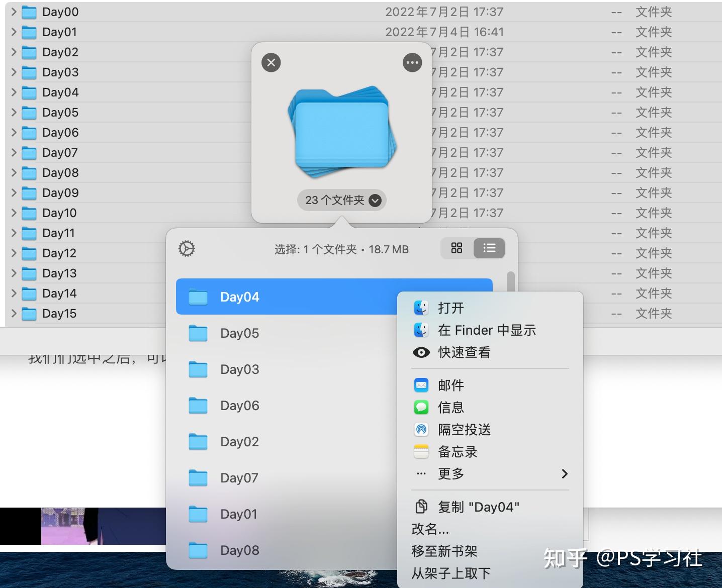Expand the Day15 folder in Finder

tap(14, 313)
